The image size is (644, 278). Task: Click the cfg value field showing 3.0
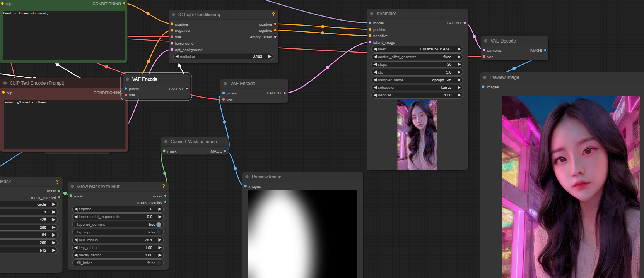click(x=417, y=72)
